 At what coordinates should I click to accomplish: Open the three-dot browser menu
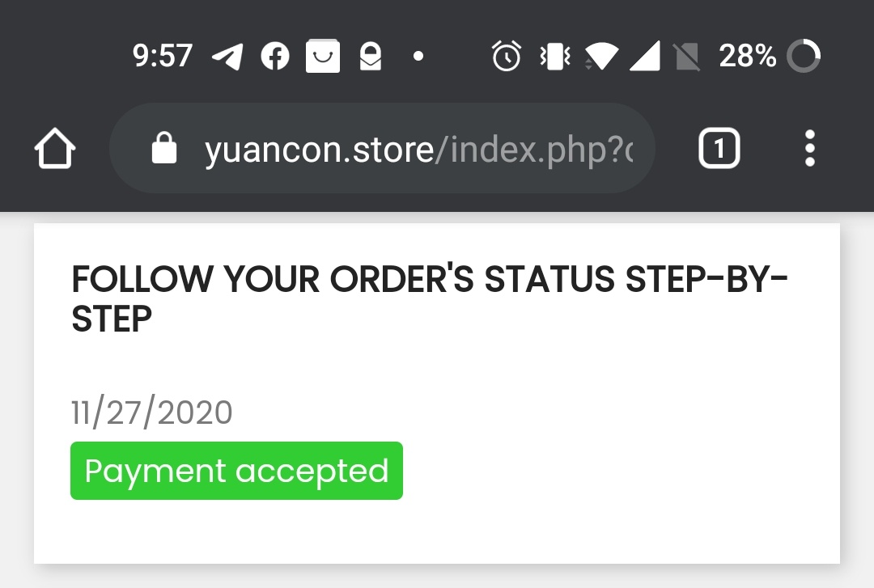coord(809,149)
